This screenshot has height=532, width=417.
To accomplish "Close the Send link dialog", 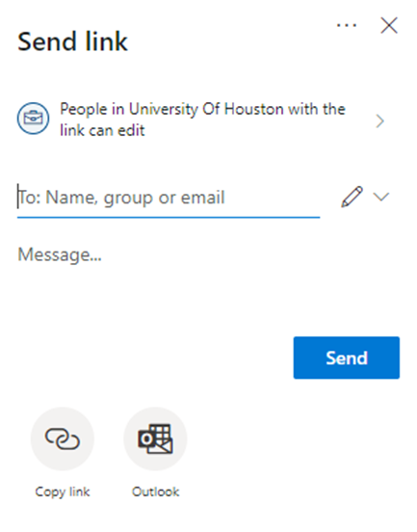I will point(389,26).
